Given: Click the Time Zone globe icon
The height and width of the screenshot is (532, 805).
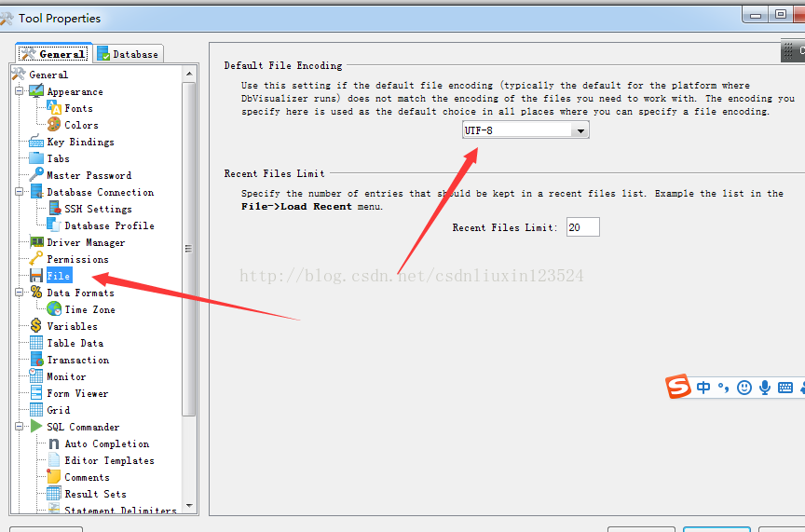Looking at the screenshot, I should pyautogui.click(x=54, y=309).
